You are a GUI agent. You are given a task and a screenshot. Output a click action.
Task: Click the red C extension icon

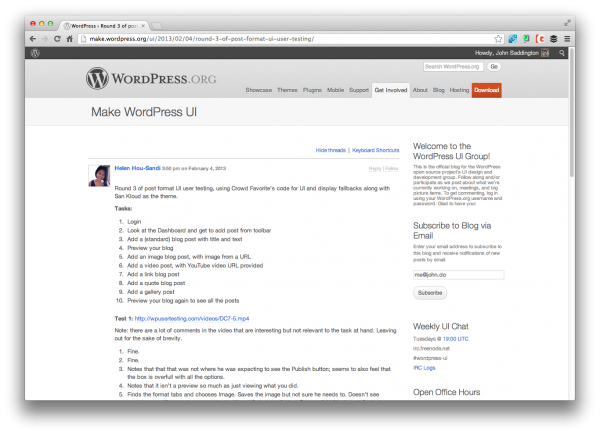pos(540,39)
